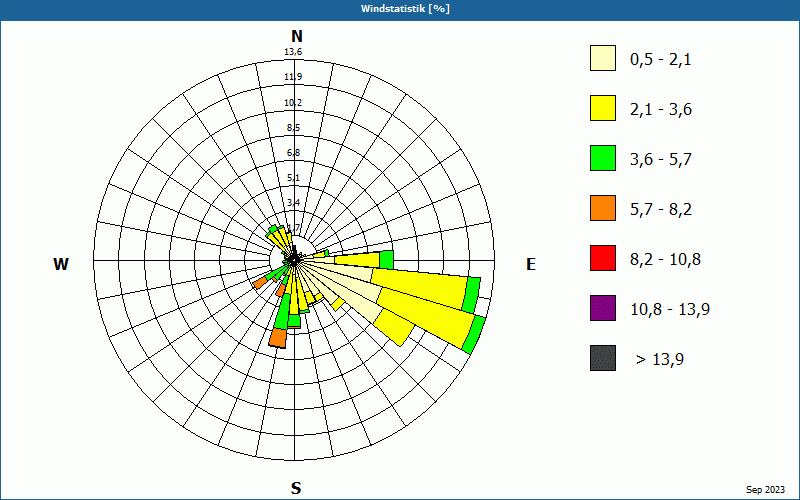Click the legend label '3,6 - 5,7'
Screen dimensions: 800x500
click(661, 160)
